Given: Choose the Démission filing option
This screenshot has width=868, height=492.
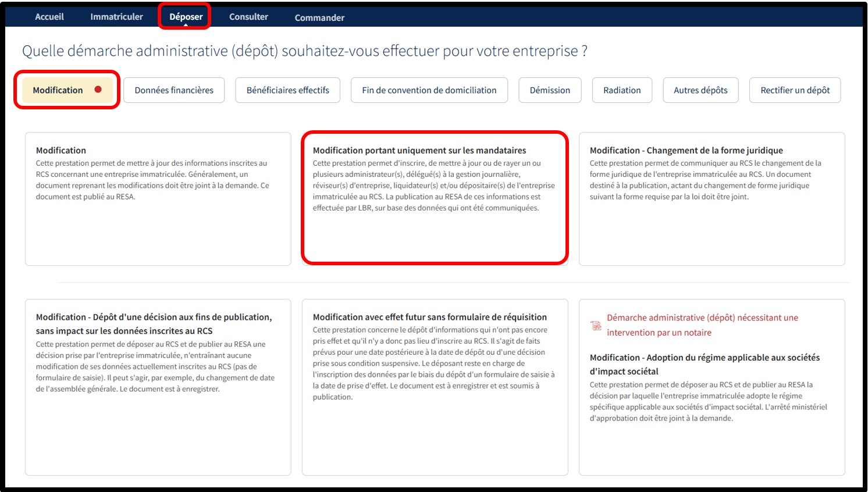Looking at the screenshot, I should 550,90.
